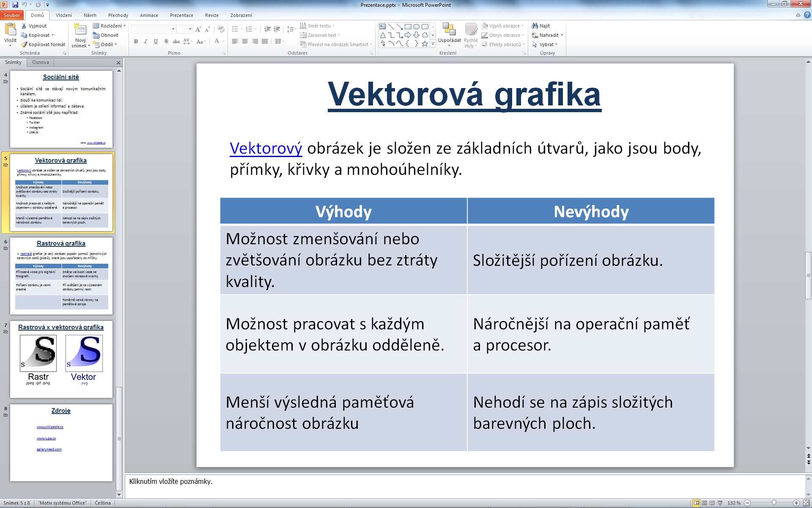Toggle bold formatting
The height and width of the screenshot is (508, 812).
[x=136, y=41]
